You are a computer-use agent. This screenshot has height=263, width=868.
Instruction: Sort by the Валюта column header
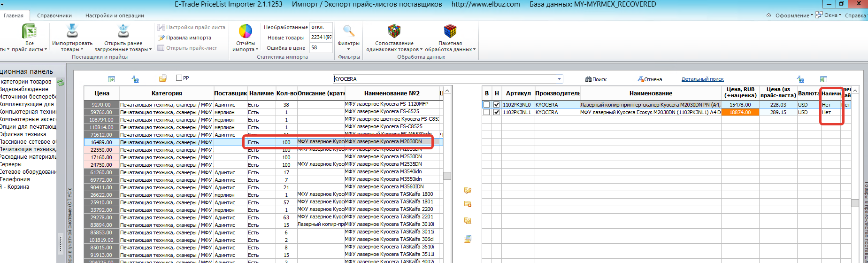point(809,93)
